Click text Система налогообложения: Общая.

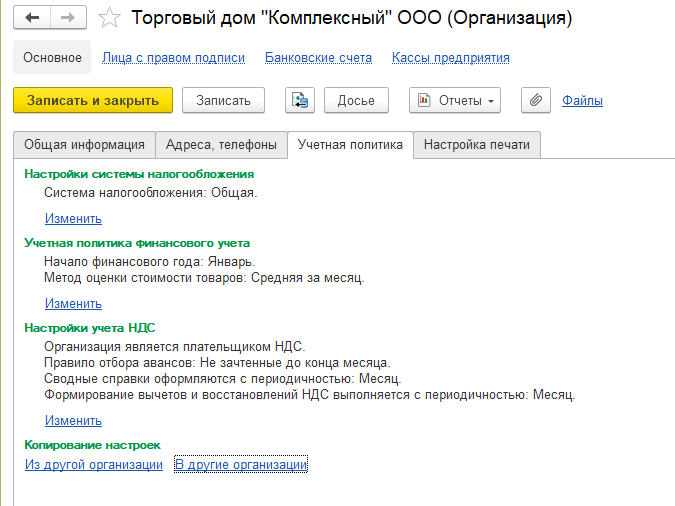pyautogui.click(x=151, y=192)
